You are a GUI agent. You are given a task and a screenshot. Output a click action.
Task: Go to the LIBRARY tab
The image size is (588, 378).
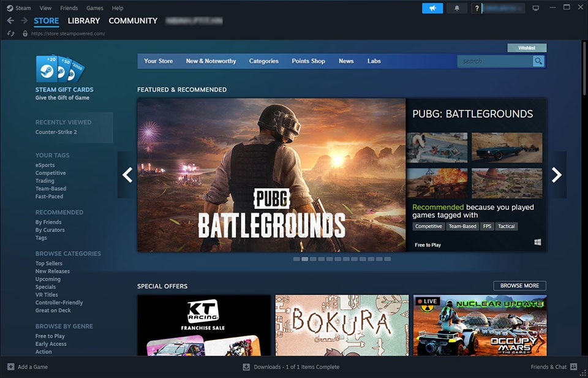pyautogui.click(x=84, y=21)
